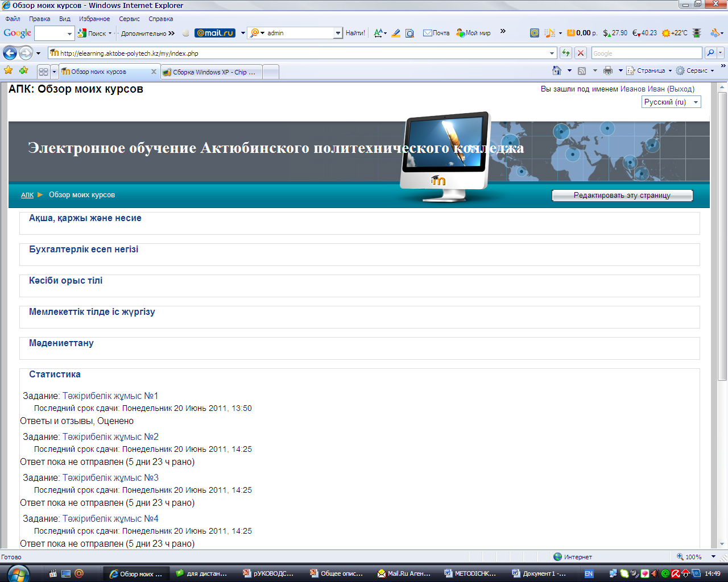Expand the address bar URL history dropdown
The height and width of the screenshot is (582, 728).
(x=552, y=53)
